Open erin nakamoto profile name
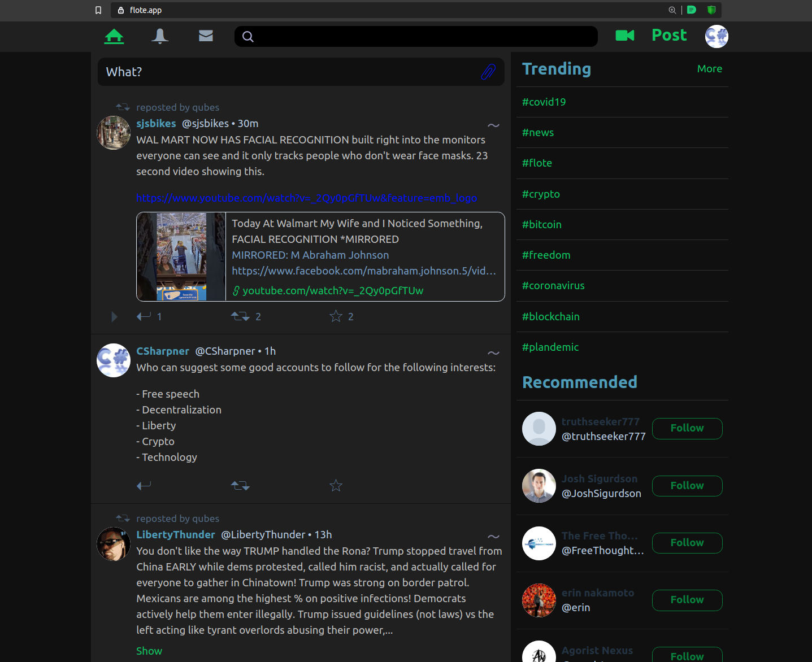Image resolution: width=812 pixels, height=662 pixels. (598, 593)
